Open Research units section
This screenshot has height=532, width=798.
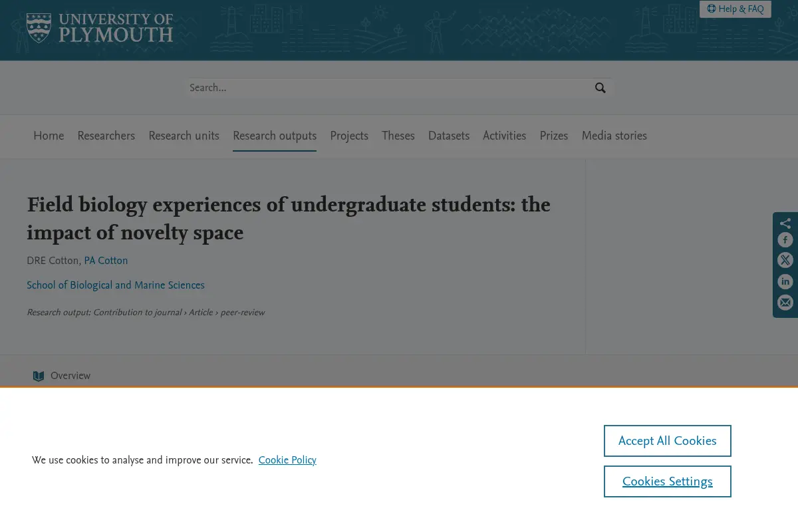184,136
